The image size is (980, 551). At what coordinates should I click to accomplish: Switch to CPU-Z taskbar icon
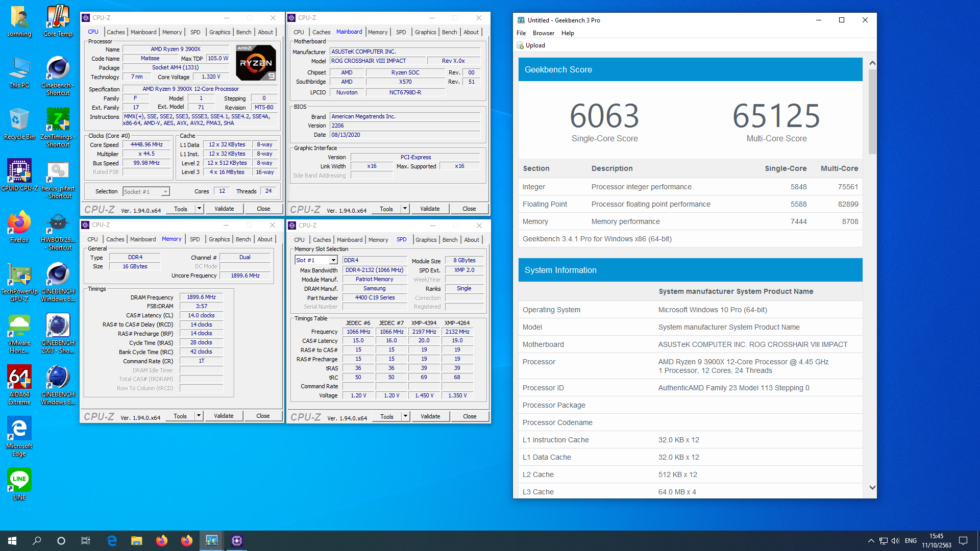[x=236, y=541]
